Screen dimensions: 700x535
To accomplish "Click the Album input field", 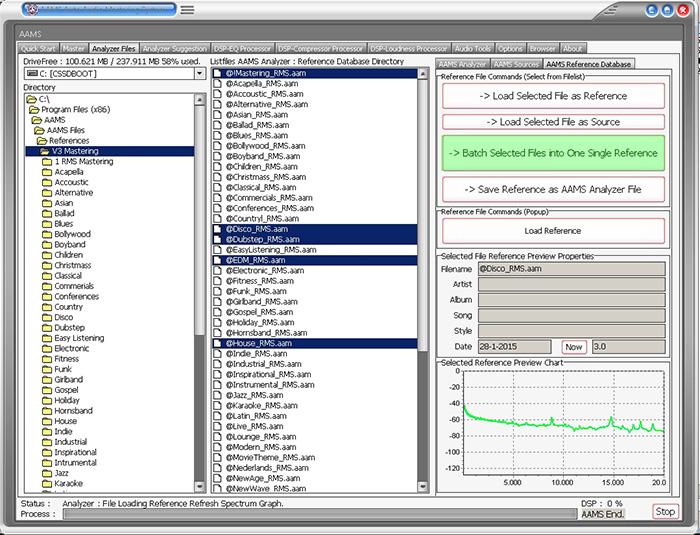I will point(571,300).
